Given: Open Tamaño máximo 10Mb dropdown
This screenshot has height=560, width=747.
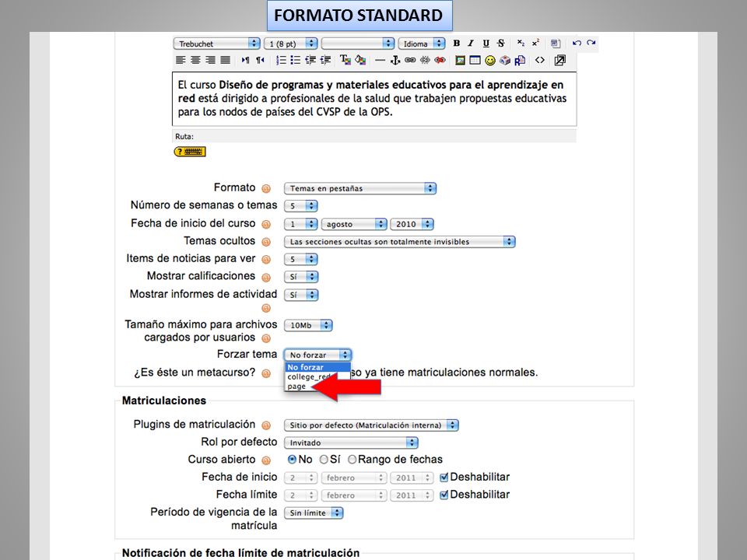Looking at the screenshot, I should pos(308,325).
